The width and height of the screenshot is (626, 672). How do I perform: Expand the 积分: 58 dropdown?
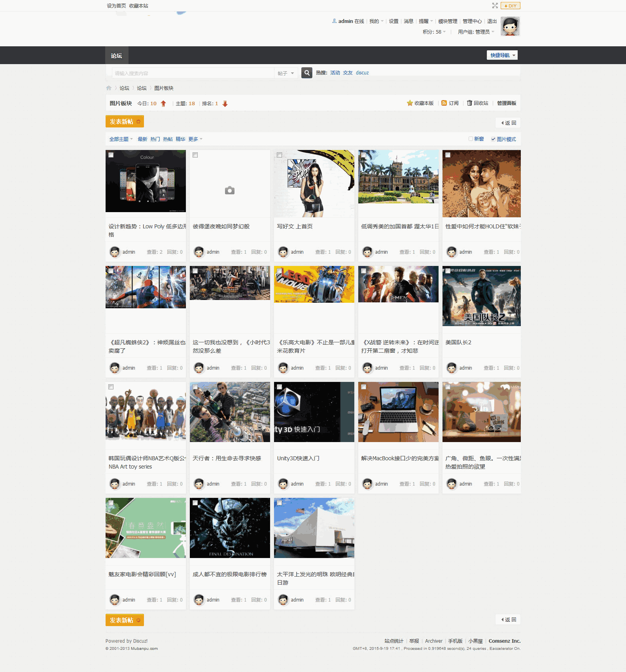pos(434,32)
